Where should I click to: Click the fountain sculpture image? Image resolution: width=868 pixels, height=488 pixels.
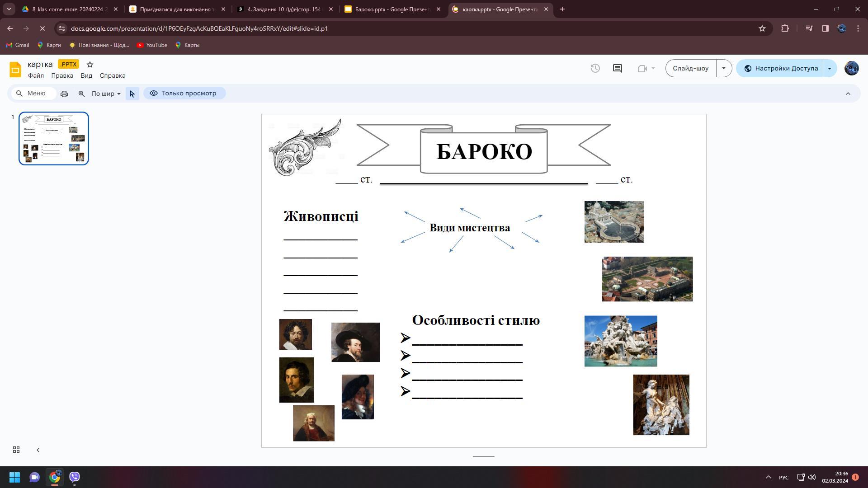[621, 341]
